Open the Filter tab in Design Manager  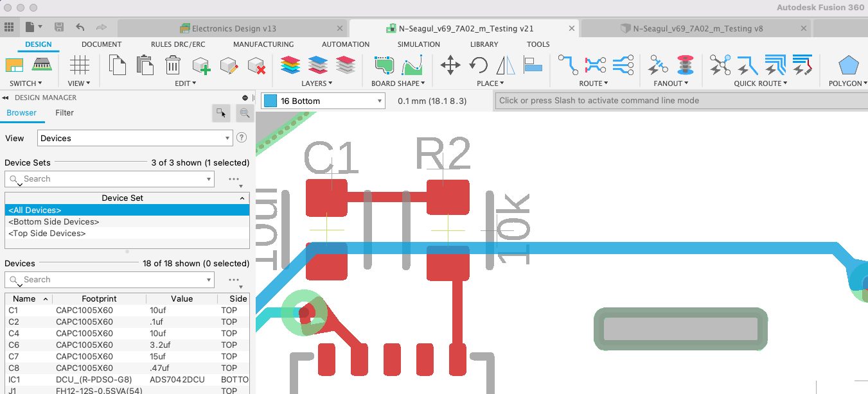click(x=64, y=112)
